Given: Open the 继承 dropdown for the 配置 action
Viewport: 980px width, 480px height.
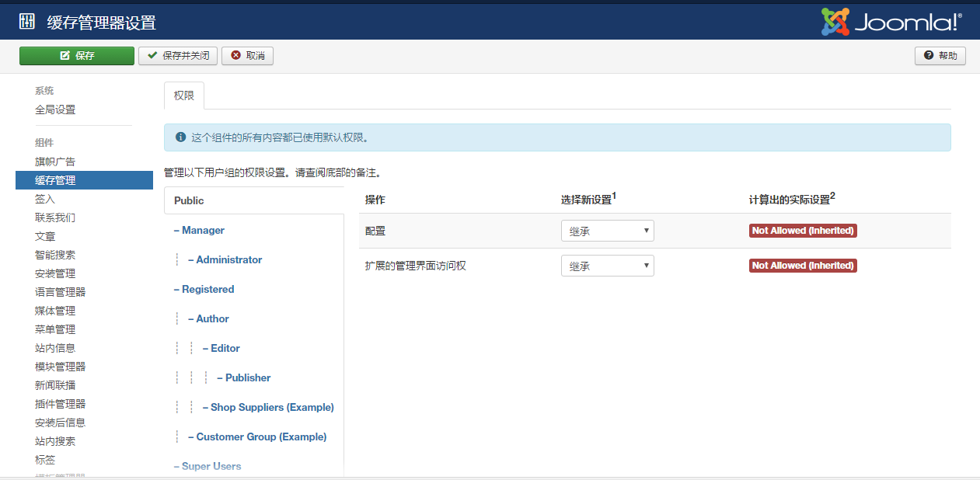Looking at the screenshot, I should [x=607, y=230].
